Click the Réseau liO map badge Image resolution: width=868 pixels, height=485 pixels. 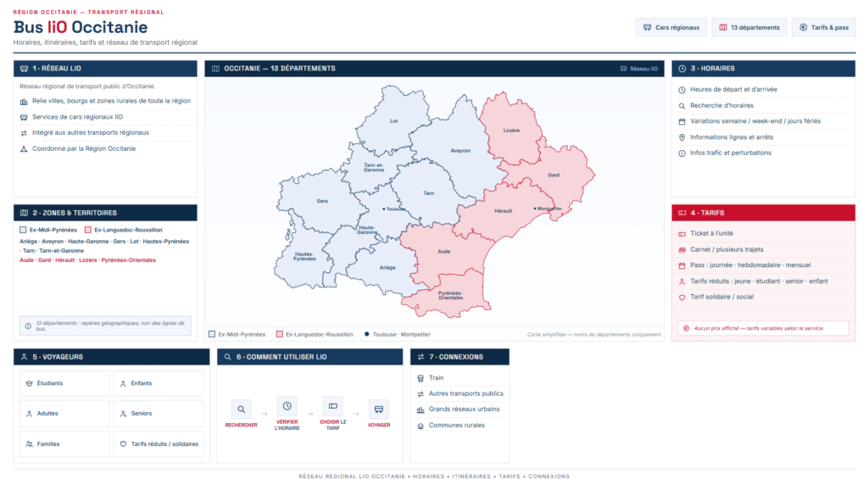(x=639, y=69)
